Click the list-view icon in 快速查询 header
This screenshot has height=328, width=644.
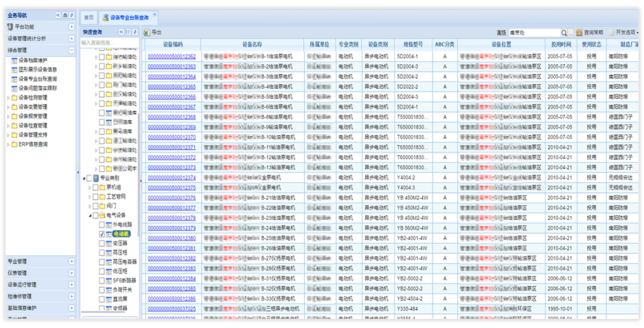[128, 32]
